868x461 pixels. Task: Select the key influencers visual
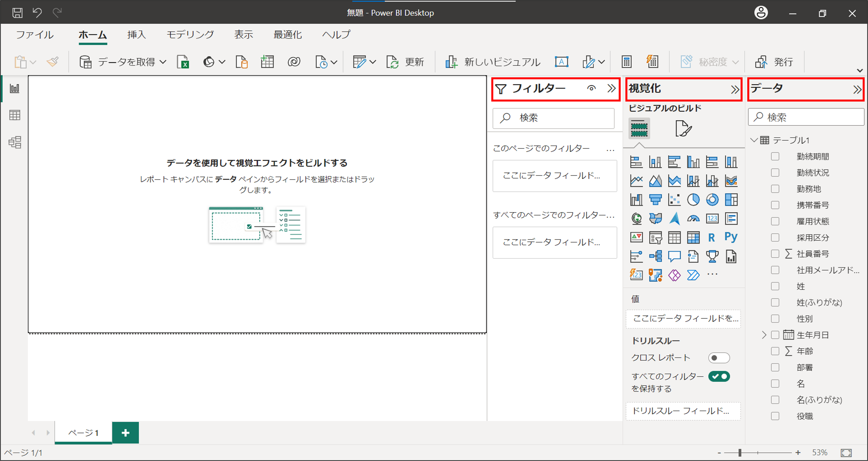[636, 257]
